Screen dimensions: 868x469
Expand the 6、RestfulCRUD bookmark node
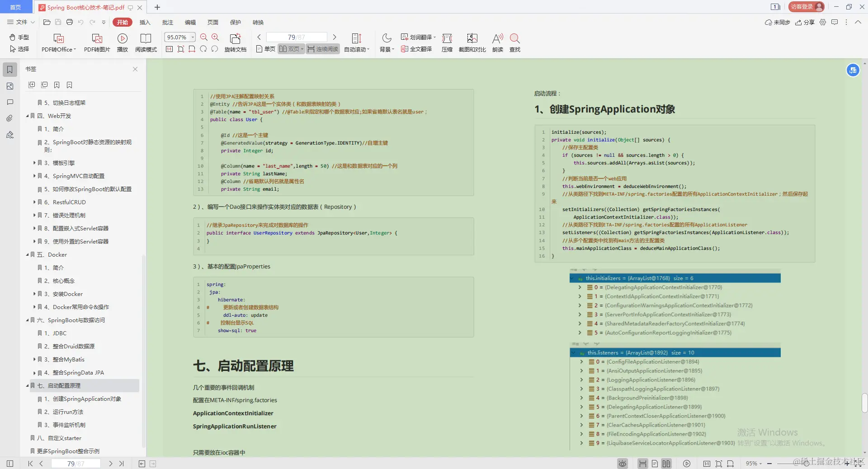(34, 202)
